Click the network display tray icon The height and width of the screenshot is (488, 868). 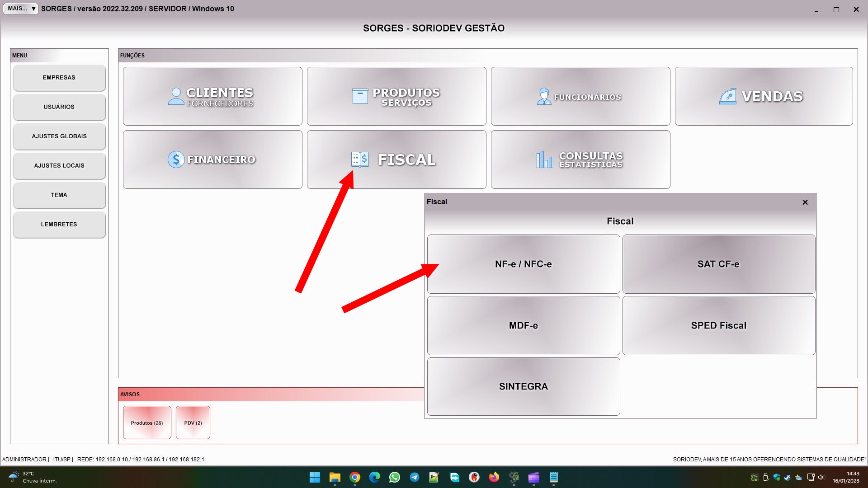[811, 477]
